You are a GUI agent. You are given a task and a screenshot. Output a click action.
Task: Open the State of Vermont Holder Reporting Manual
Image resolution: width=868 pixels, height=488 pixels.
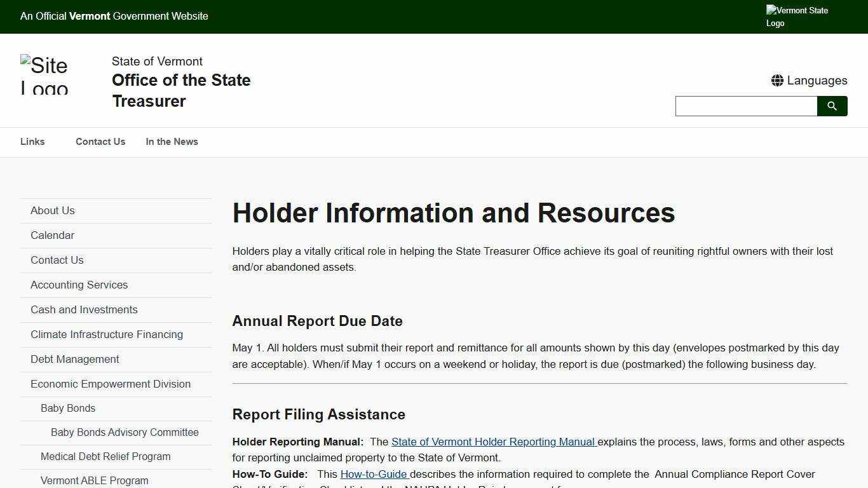point(494,442)
